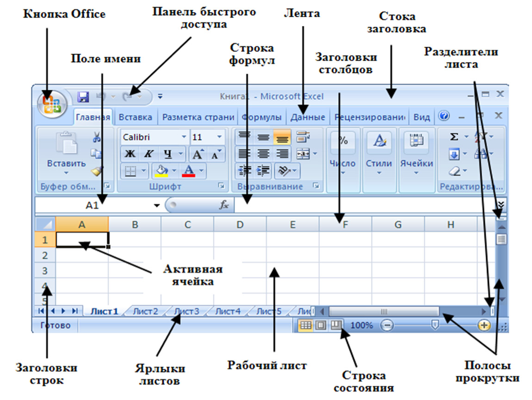This screenshot has width=532, height=400.
Task: Open the Разметка страницы tab
Action: click(198, 117)
